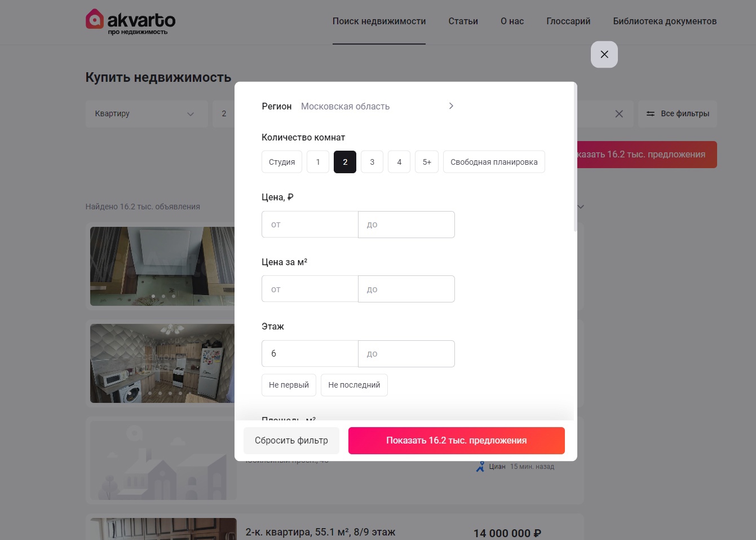The image size is (756, 540).
Task: Deselect the 2 rooms option
Action: [x=345, y=162]
